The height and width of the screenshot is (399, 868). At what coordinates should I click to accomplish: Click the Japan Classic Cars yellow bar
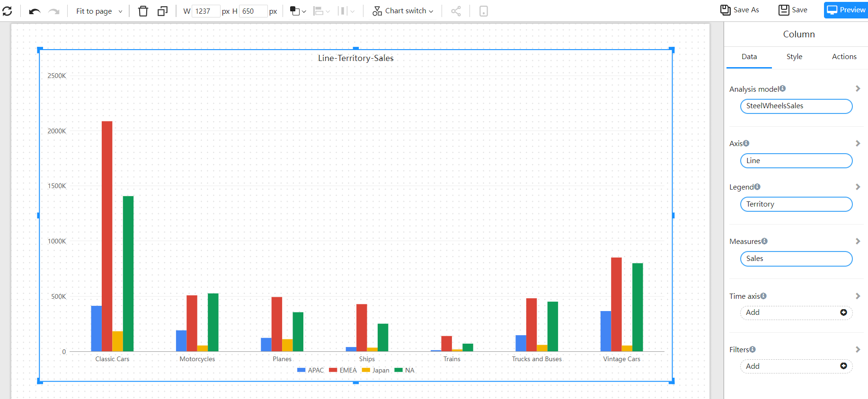coord(118,341)
